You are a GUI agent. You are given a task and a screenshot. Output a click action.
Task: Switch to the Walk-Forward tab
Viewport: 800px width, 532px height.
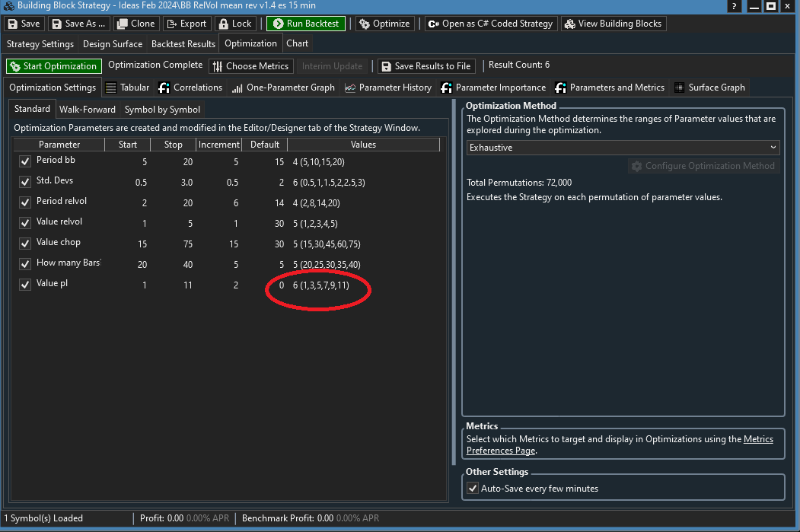(x=88, y=110)
